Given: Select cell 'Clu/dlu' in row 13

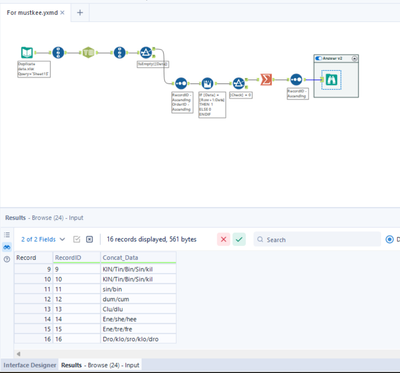Looking at the screenshot, I should pos(138,309).
